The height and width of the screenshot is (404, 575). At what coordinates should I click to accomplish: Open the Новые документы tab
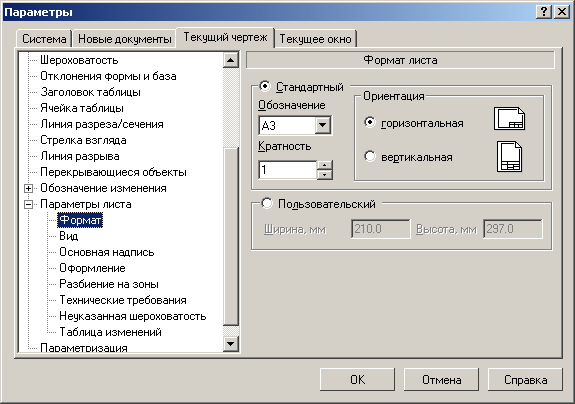125,39
